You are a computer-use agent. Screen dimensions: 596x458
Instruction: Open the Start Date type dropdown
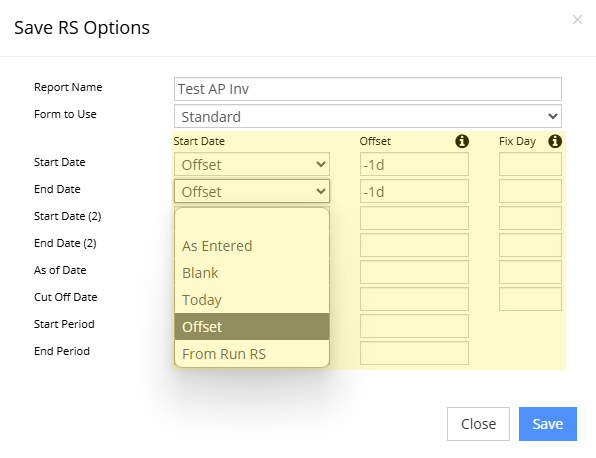[252, 164]
